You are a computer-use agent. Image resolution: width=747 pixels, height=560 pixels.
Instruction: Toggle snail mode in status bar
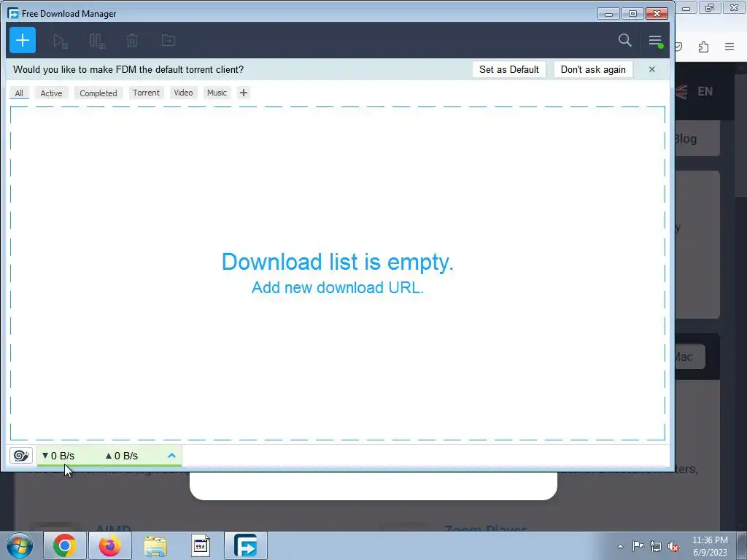[21, 456]
